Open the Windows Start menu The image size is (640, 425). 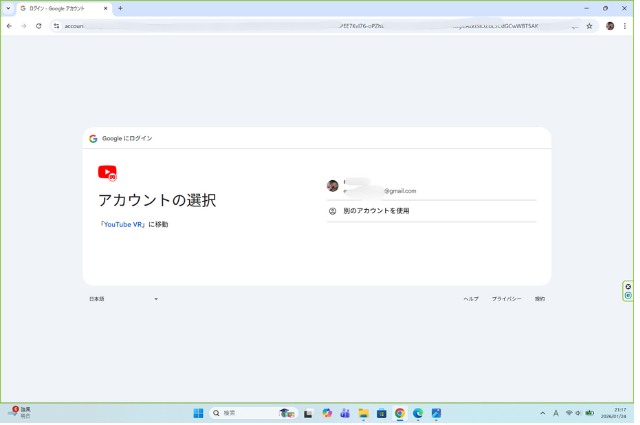(198, 413)
